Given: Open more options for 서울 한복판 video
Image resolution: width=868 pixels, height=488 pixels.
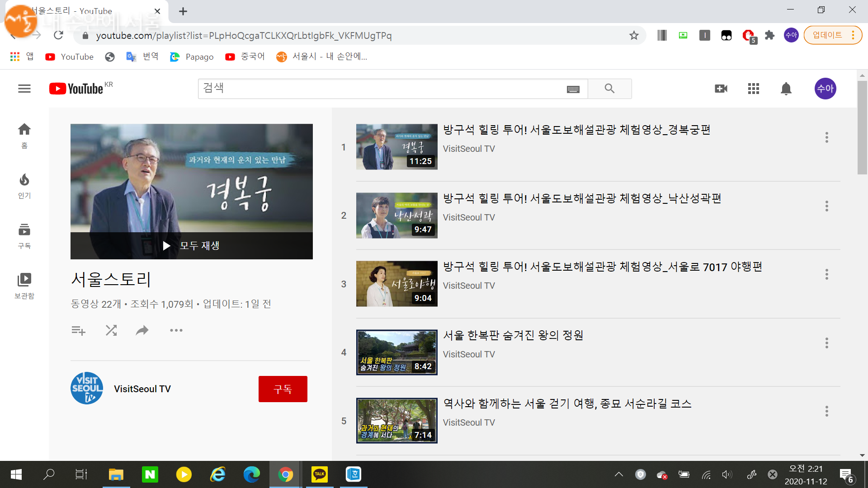Looking at the screenshot, I should 826,343.
